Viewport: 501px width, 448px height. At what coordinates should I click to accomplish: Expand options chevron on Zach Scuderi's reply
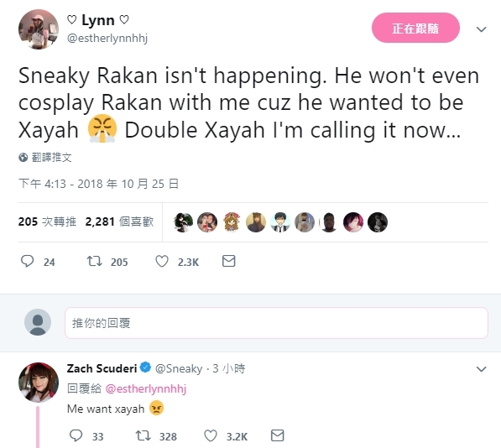481,369
